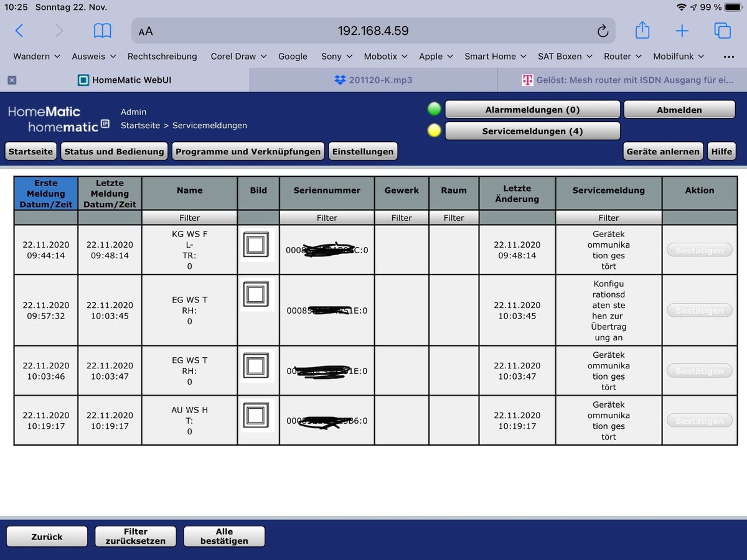The height and width of the screenshot is (560, 747).
Task: Sort by Erste Meldung Datum/Zeit header
Action: [46, 194]
